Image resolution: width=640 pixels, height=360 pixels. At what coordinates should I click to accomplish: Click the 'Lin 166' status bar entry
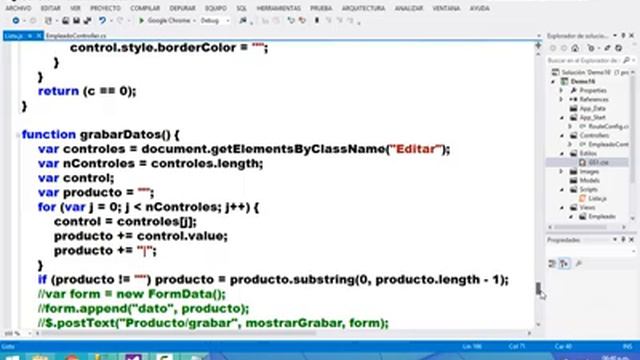[472, 347]
